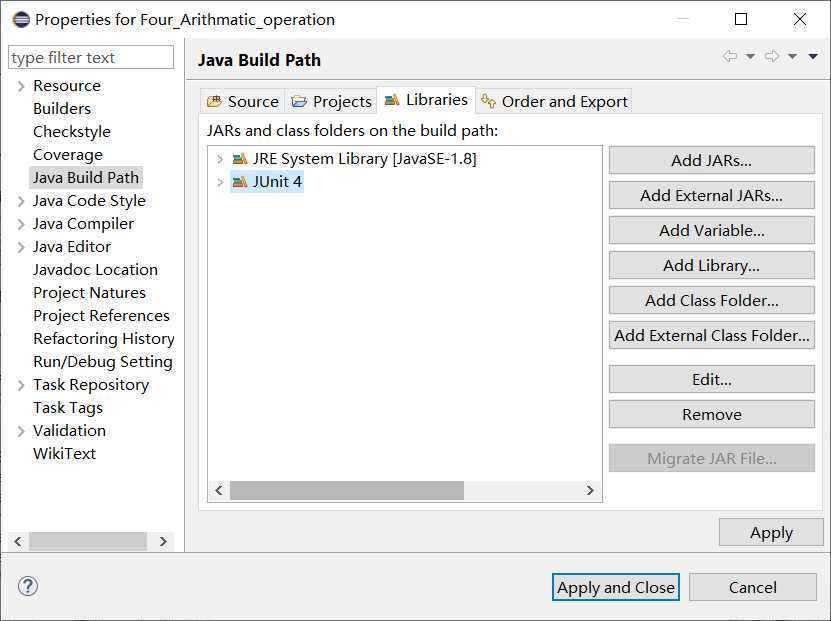831x621 pixels.
Task: Select Checkstyle in the left tree
Action: tap(72, 132)
